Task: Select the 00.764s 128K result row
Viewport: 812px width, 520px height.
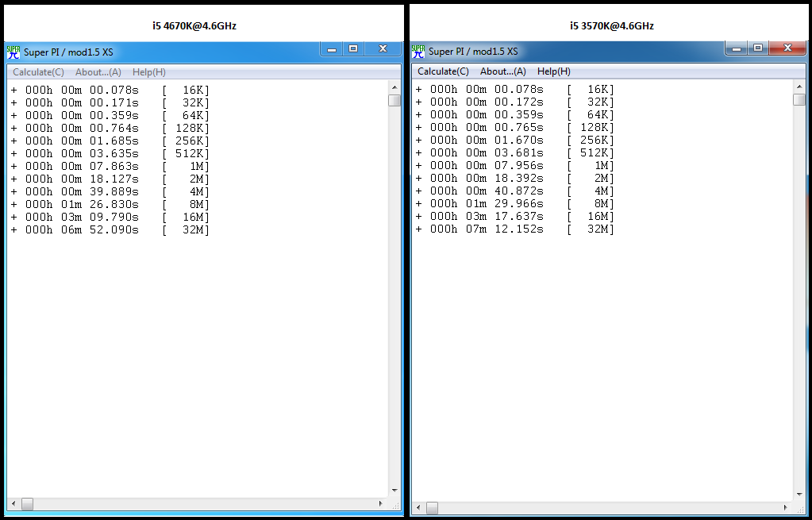Action: pos(110,129)
